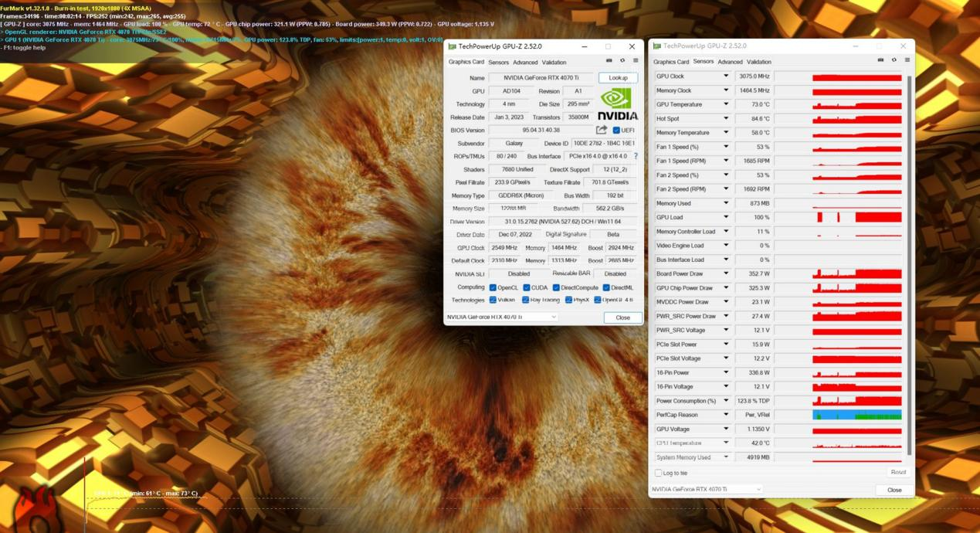
Task: Click the GPU Clock value 3075.0 MHz
Action: point(753,76)
